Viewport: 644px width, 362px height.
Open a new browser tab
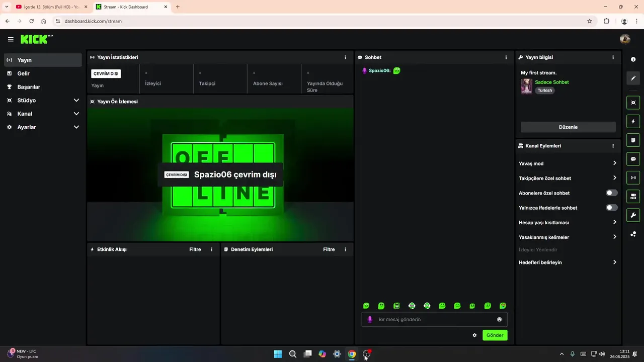click(x=178, y=7)
